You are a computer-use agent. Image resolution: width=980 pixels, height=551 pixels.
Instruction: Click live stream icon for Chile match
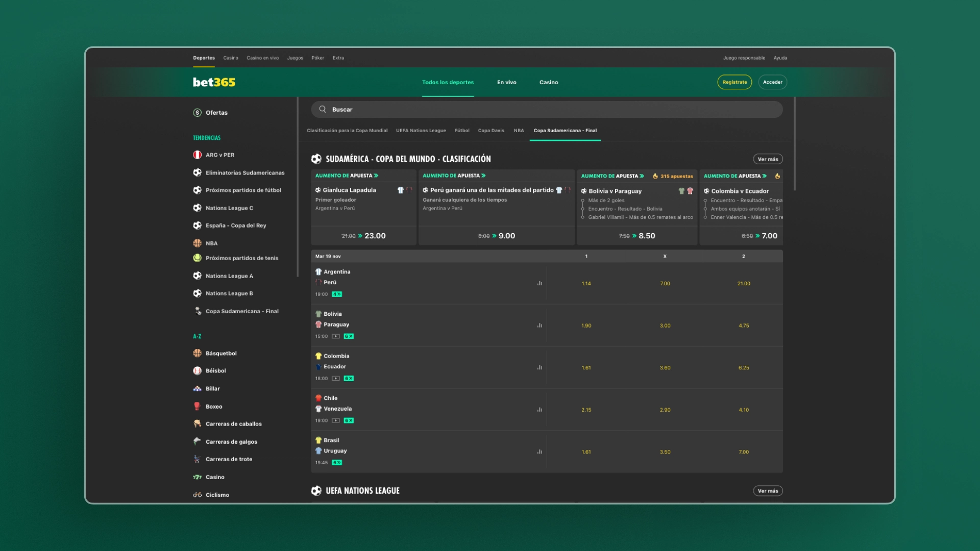336,420
